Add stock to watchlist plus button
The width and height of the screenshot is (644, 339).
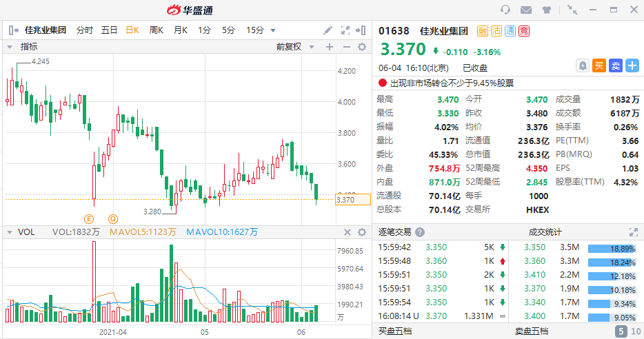pyautogui.click(x=632, y=65)
